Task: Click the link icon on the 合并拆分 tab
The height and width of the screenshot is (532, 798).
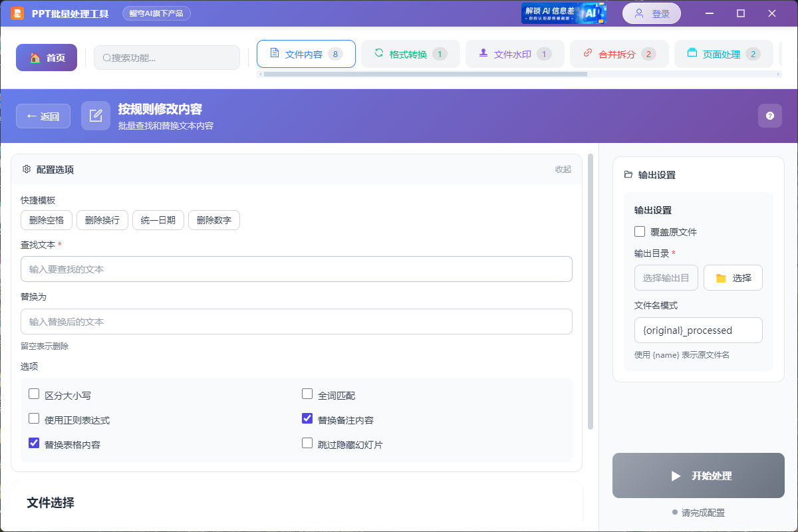Action: point(588,53)
